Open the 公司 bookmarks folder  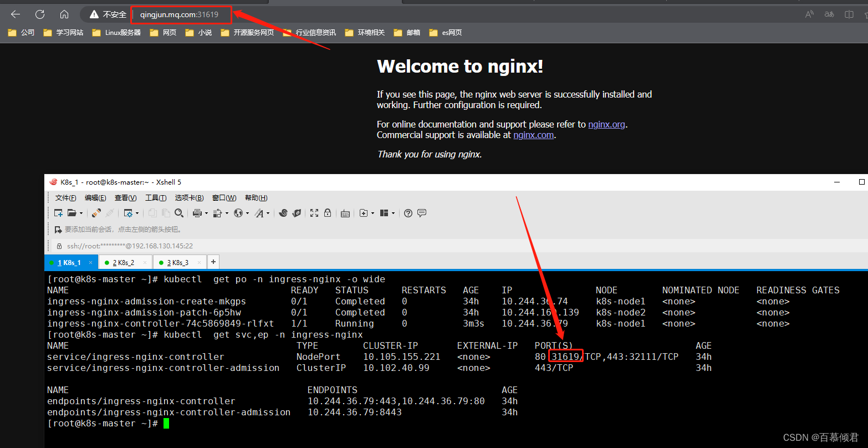[21, 33]
